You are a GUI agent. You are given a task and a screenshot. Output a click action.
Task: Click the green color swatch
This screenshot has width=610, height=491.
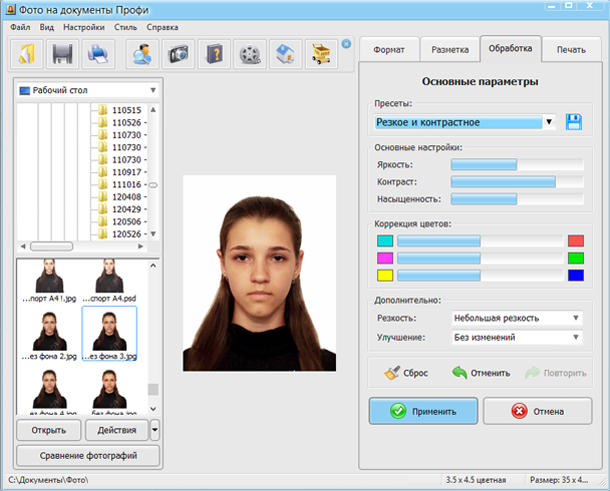coord(576,258)
